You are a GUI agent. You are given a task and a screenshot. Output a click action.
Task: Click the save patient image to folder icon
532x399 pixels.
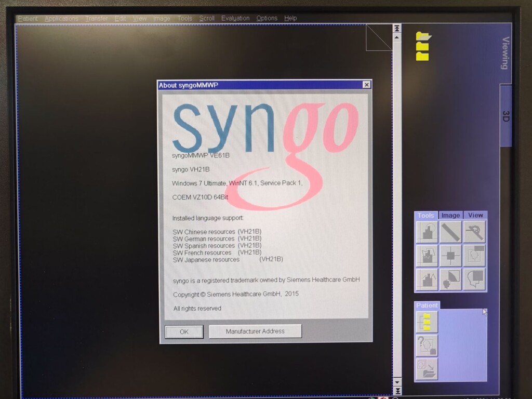click(427, 368)
